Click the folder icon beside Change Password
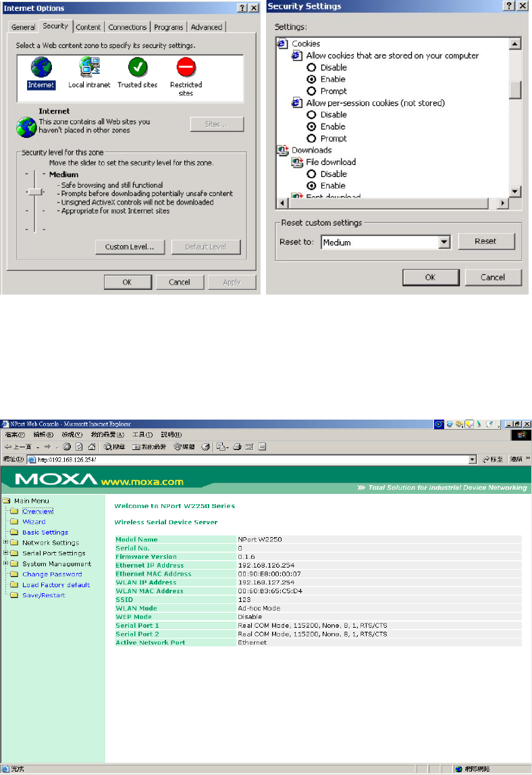 pyautogui.click(x=14, y=574)
